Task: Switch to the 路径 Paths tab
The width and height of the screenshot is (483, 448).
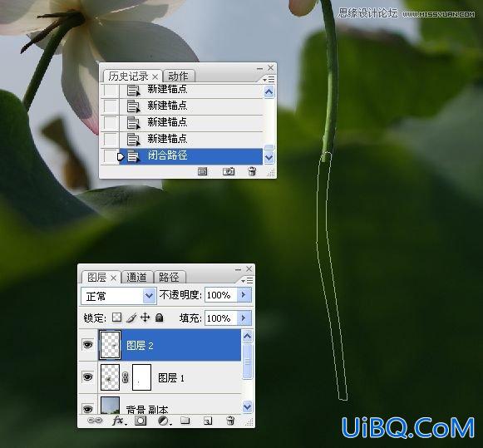Action: (x=169, y=278)
